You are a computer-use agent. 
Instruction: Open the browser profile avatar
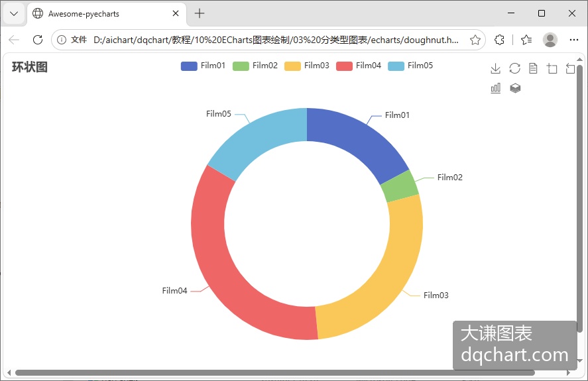[x=550, y=40]
